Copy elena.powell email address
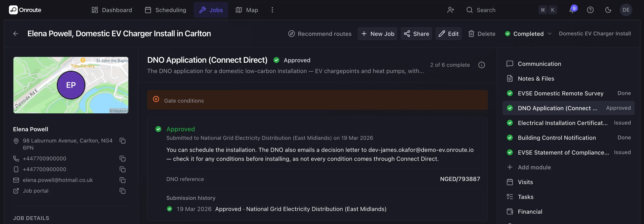 tap(123, 180)
